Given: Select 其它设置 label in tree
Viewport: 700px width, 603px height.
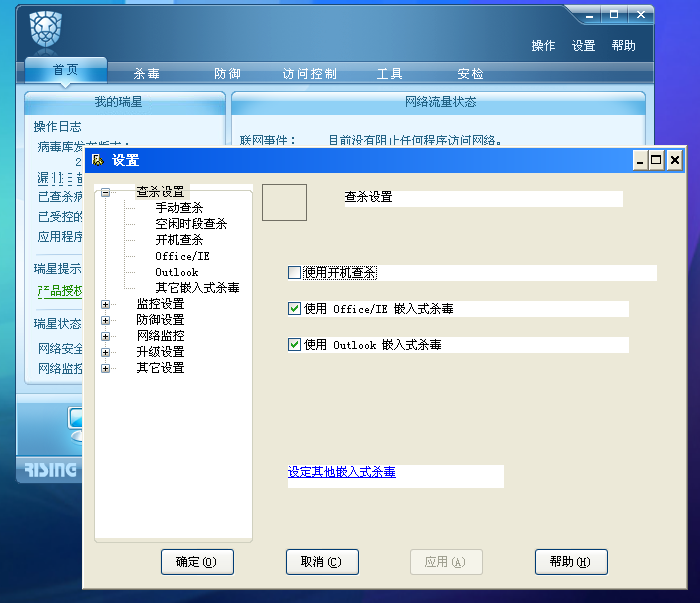Looking at the screenshot, I should pos(160,368).
